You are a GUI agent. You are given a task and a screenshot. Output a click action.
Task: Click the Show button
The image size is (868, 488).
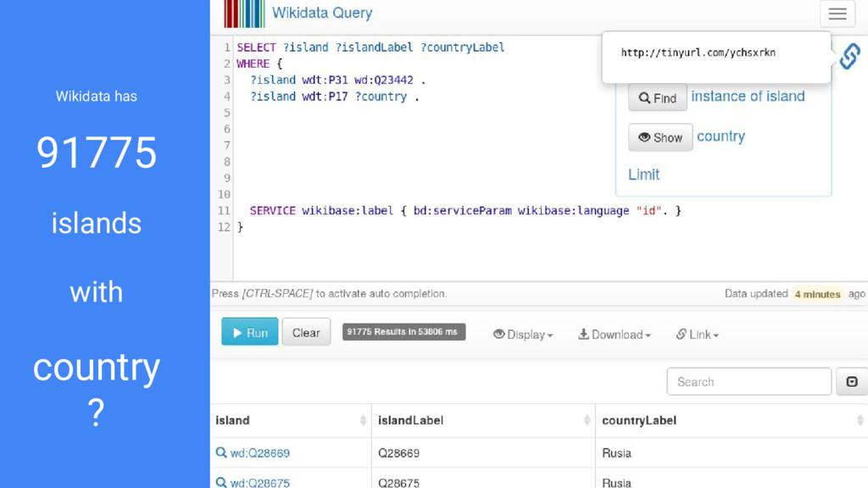(x=660, y=137)
